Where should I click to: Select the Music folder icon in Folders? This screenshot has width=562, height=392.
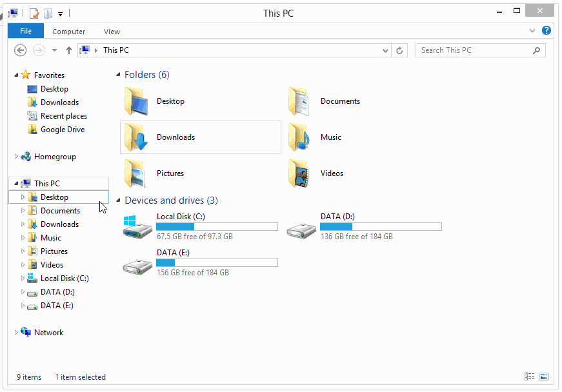(299, 137)
